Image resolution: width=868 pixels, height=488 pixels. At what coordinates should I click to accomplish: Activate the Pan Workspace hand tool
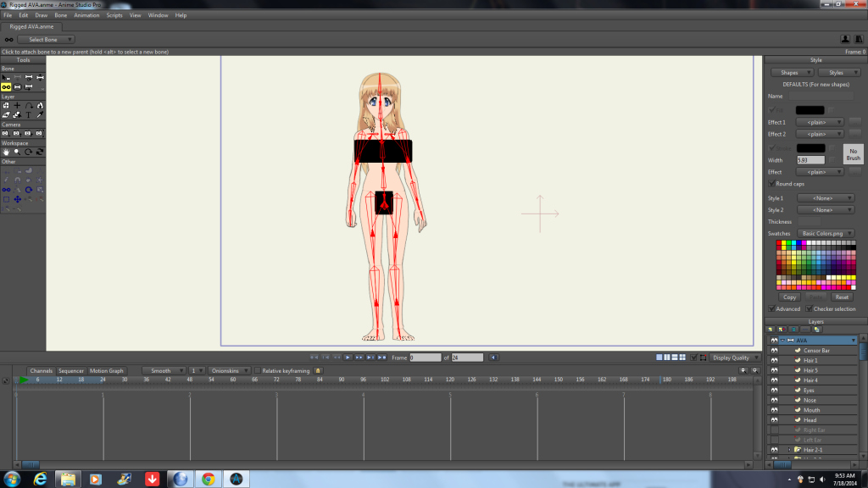pyautogui.click(x=6, y=152)
